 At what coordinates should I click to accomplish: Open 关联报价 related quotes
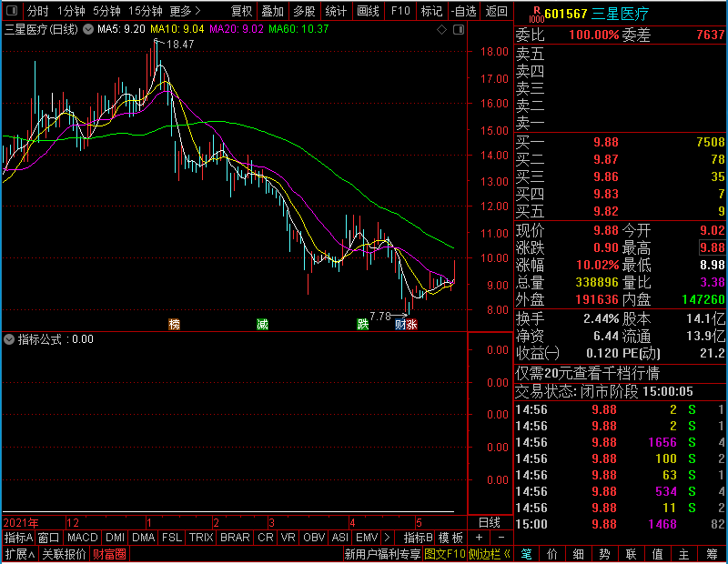click(64, 554)
